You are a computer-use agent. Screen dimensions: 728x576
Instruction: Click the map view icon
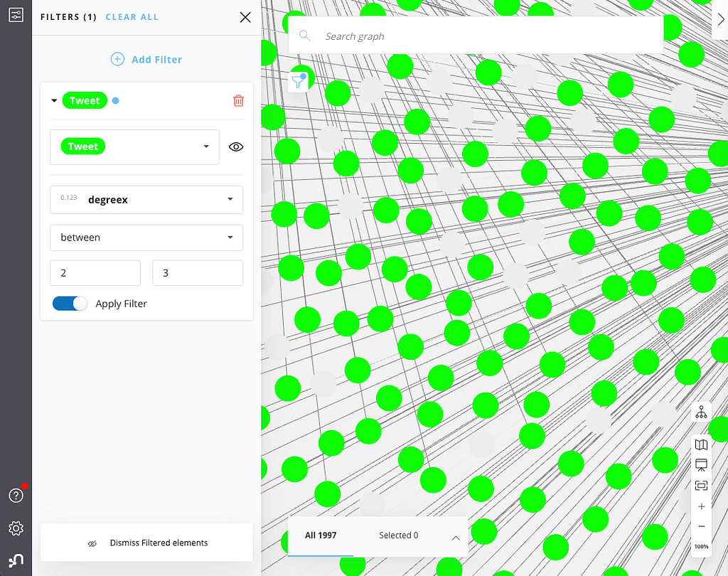[x=701, y=445]
